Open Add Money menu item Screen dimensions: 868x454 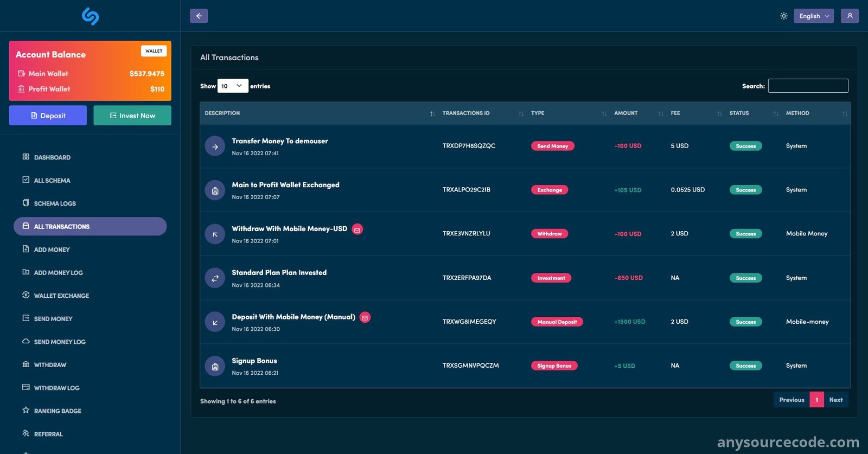point(90,250)
